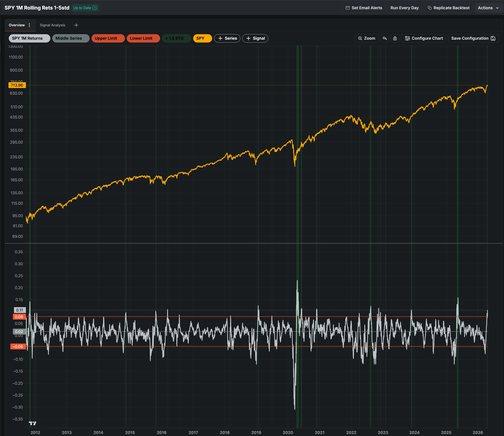The height and width of the screenshot is (436, 504).
Task: Open the add Signal menu
Action: coord(255,39)
